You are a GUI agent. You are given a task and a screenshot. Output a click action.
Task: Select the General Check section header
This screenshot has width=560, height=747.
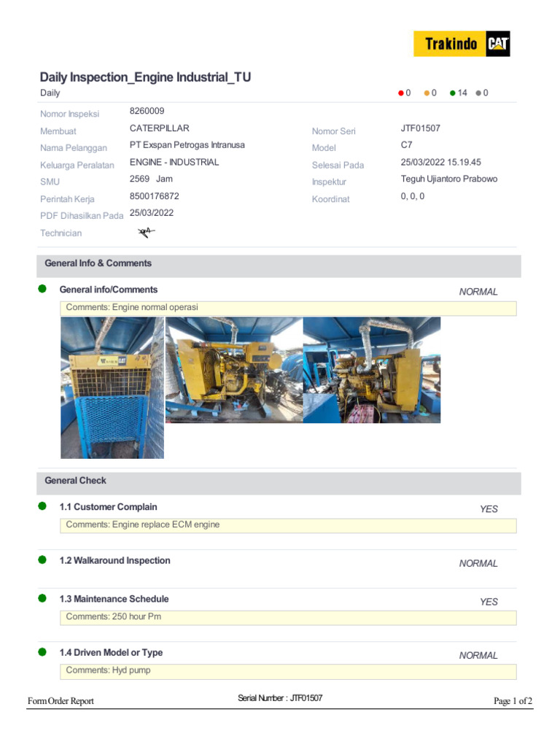[279, 483]
